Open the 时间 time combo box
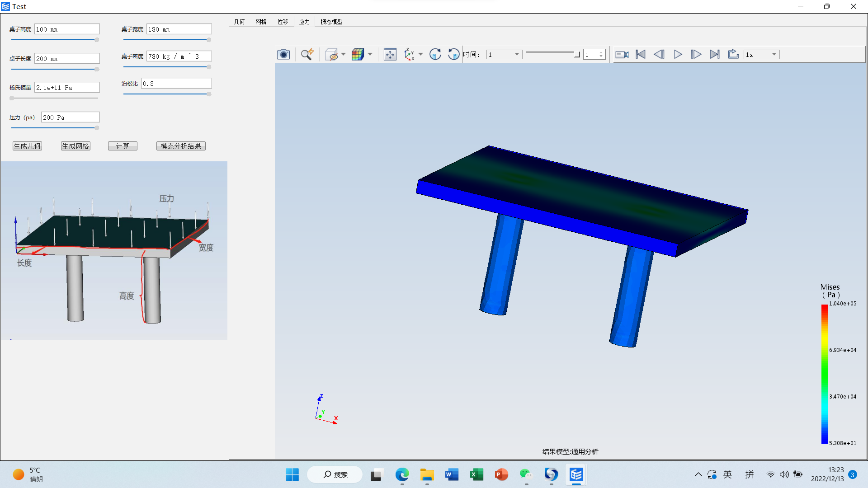 (x=504, y=55)
